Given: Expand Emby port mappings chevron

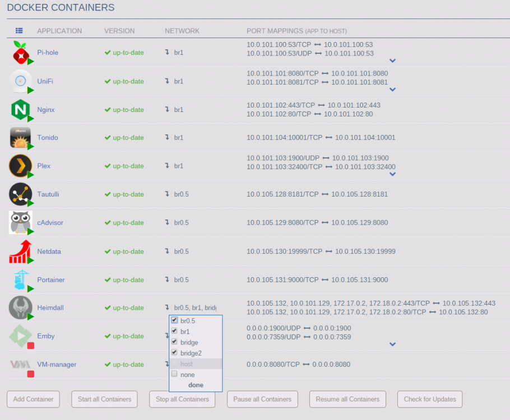Looking at the screenshot, I should click(392, 344).
